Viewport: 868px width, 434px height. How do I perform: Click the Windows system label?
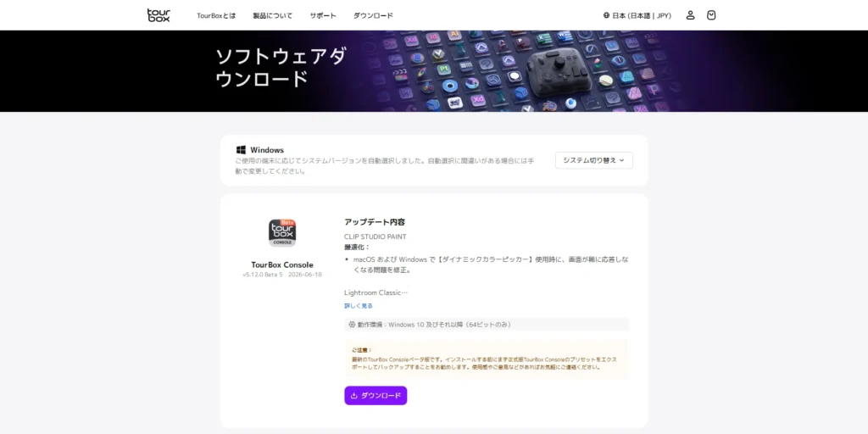(267, 150)
